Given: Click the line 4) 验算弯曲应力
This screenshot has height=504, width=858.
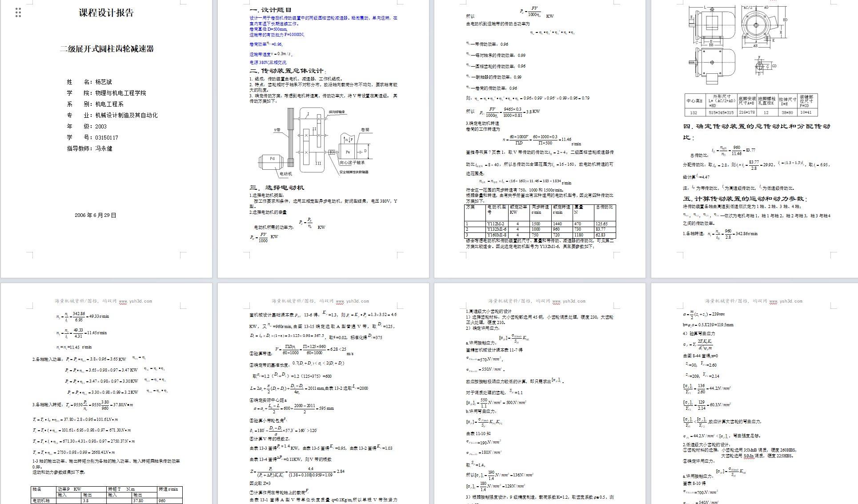Looking at the screenshot, I should click(699, 333).
